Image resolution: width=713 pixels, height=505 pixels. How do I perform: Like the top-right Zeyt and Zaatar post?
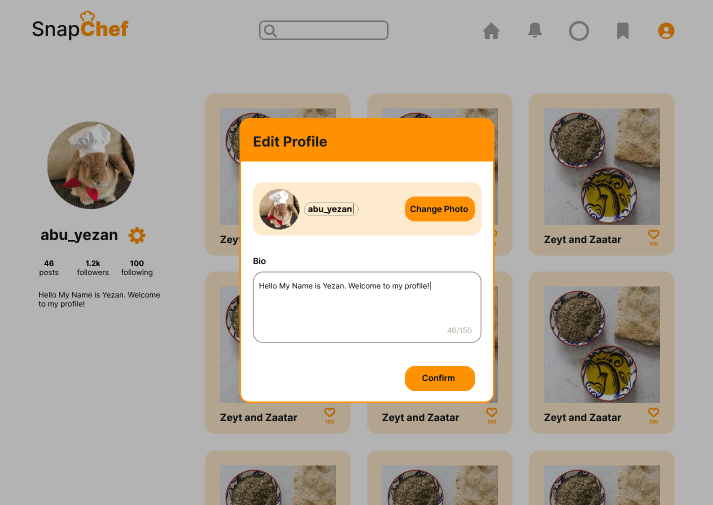(653, 235)
